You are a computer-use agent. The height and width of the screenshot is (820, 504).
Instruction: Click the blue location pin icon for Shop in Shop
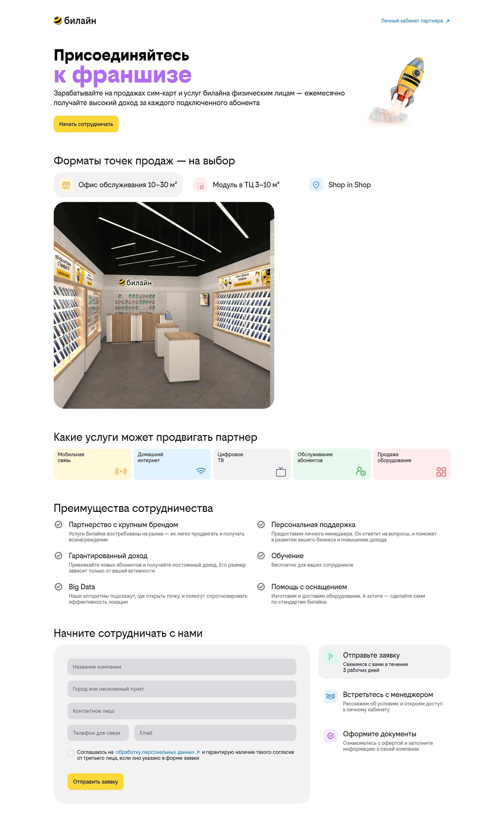(x=316, y=185)
